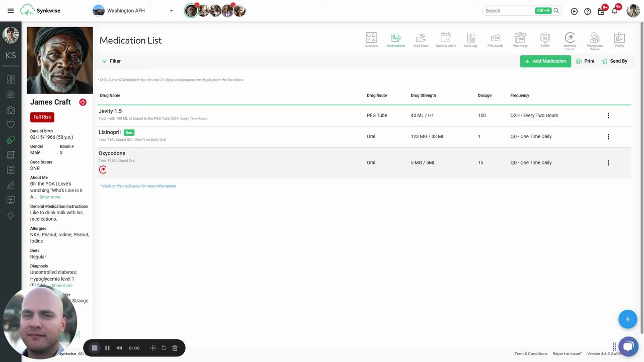Click the narcotic icon under Oxycodone
The image size is (644, 362).
(103, 169)
